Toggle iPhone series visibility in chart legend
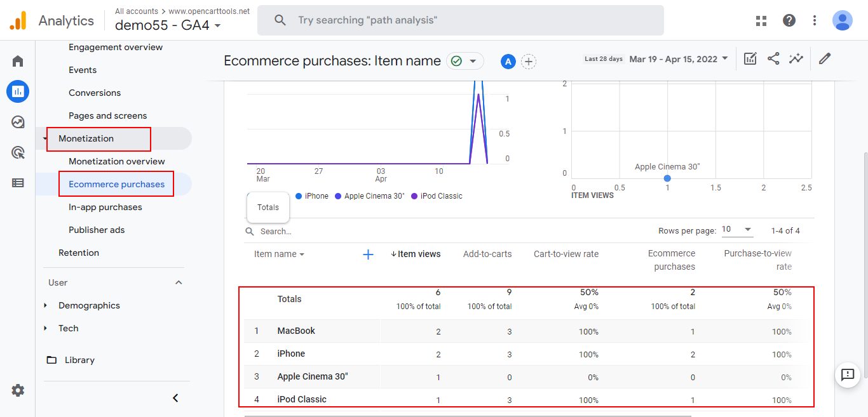The height and width of the screenshot is (417, 868). coord(311,195)
